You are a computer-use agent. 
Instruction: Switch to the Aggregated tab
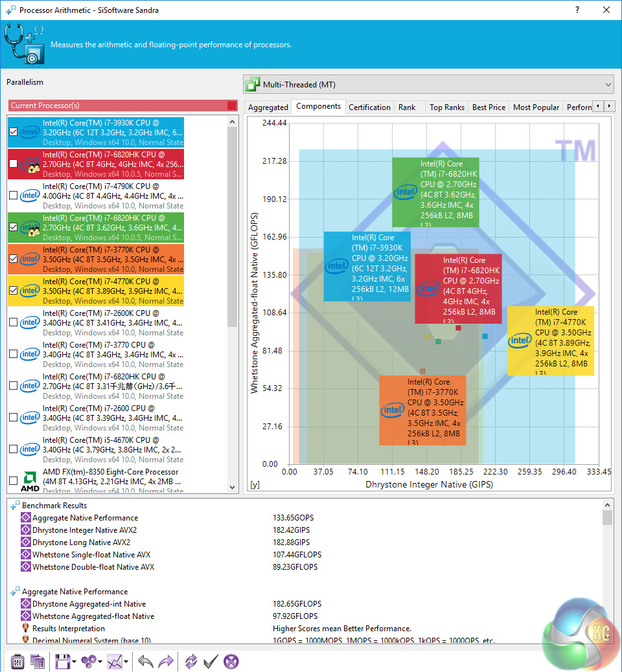coord(268,107)
